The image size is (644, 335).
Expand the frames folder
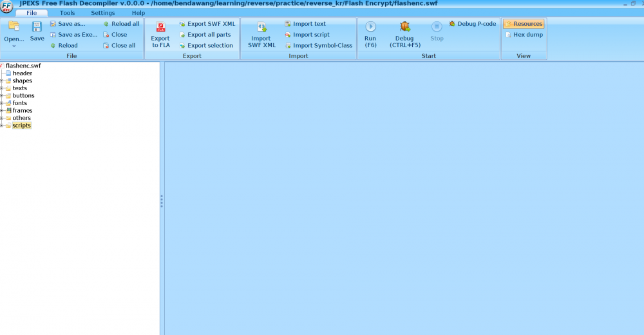click(2, 111)
